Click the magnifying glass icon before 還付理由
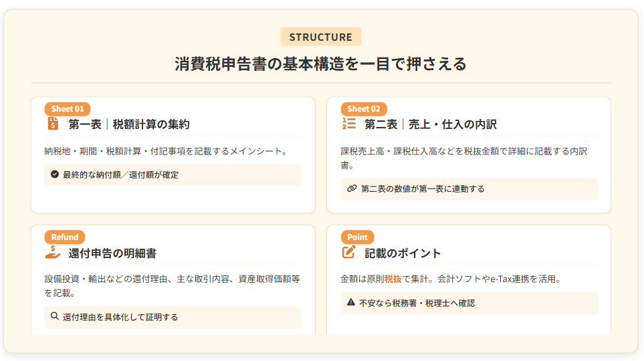This screenshot has height=361, width=644. tap(55, 316)
